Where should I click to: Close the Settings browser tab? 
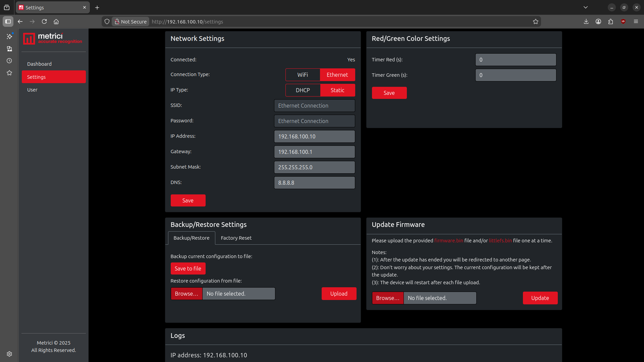coord(85,7)
